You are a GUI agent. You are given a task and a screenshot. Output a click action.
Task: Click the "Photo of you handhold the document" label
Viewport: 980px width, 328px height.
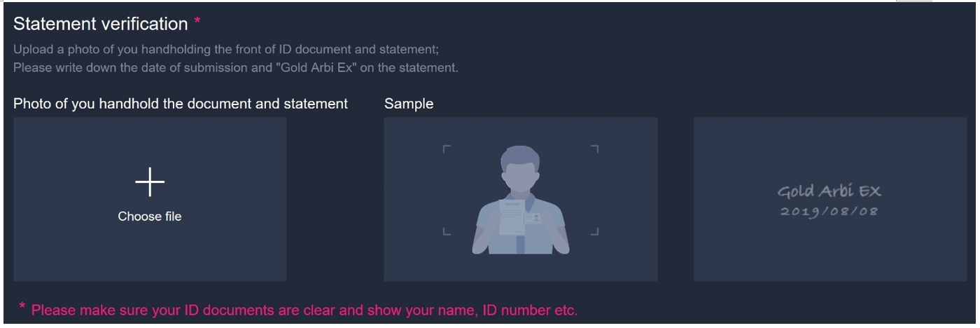click(x=181, y=104)
